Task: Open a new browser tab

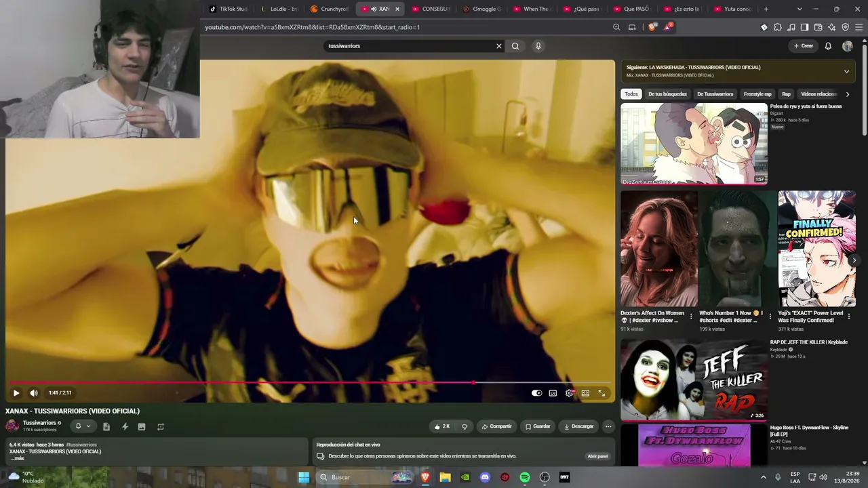Action: pos(766,9)
